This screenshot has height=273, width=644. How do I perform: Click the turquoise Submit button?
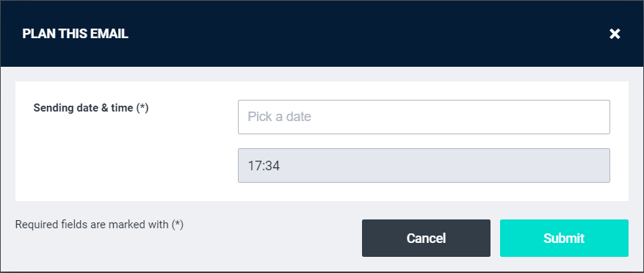[564, 238]
